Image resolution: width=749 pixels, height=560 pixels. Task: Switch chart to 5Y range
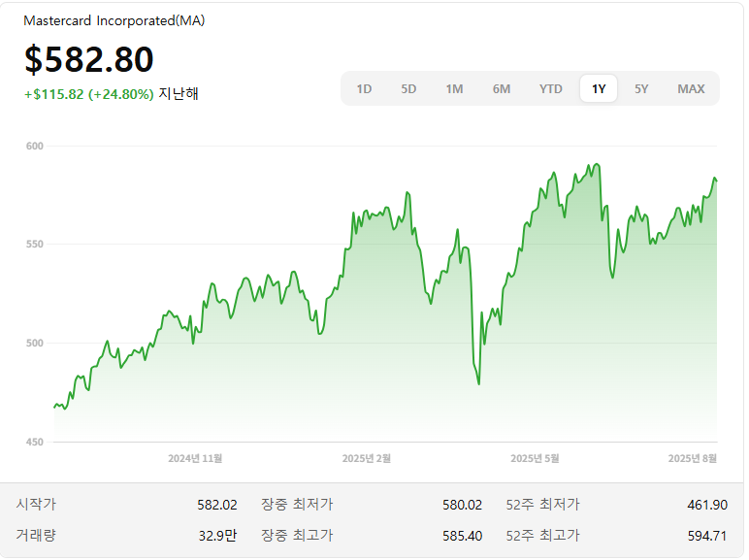(641, 89)
